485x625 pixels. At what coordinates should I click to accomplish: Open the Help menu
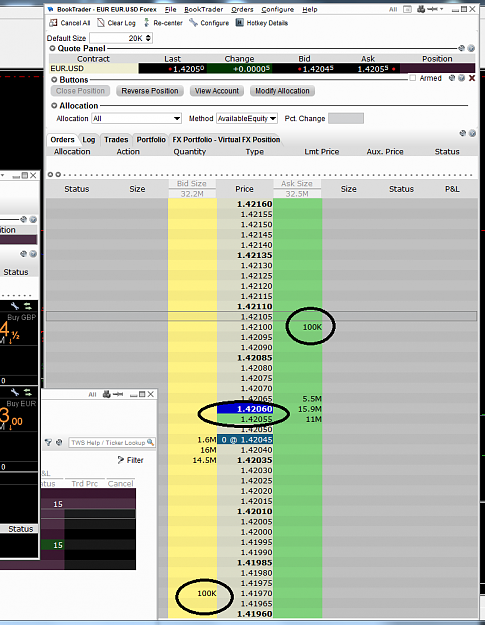coord(310,9)
